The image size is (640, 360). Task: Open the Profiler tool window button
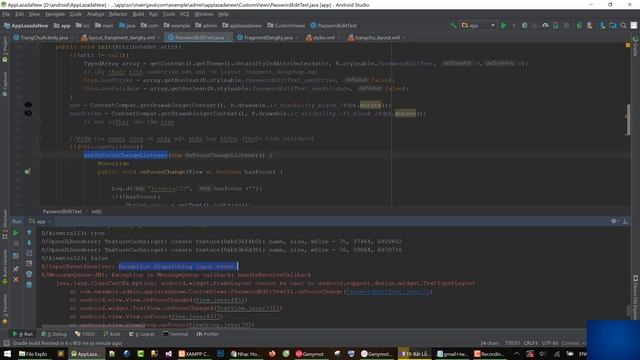tap(208, 334)
